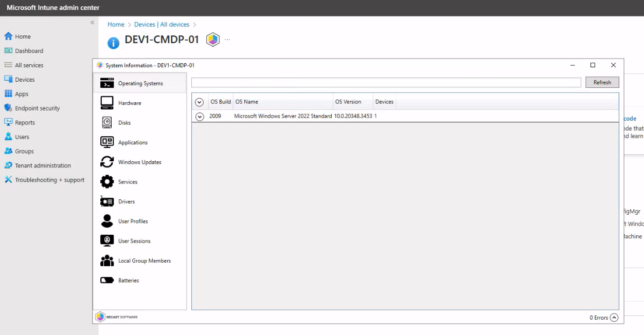Click the Endpoint security shield icon
644x335 pixels.
[8, 108]
